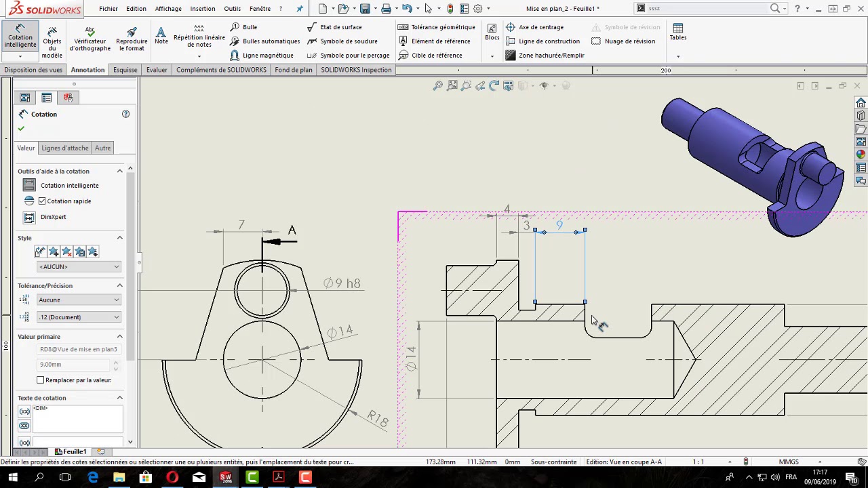Screen dimensions: 868x488
Task: Click the dimension text input box
Action: click(78, 418)
